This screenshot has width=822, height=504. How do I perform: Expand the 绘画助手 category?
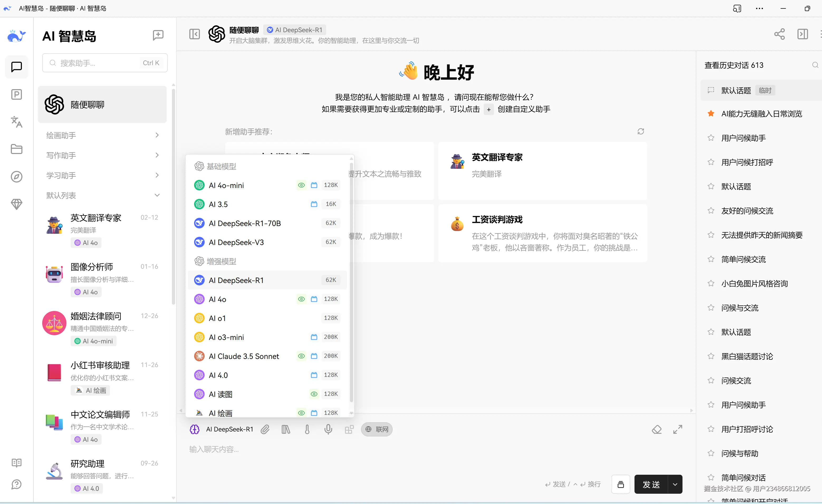pyautogui.click(x=157, y=135)
